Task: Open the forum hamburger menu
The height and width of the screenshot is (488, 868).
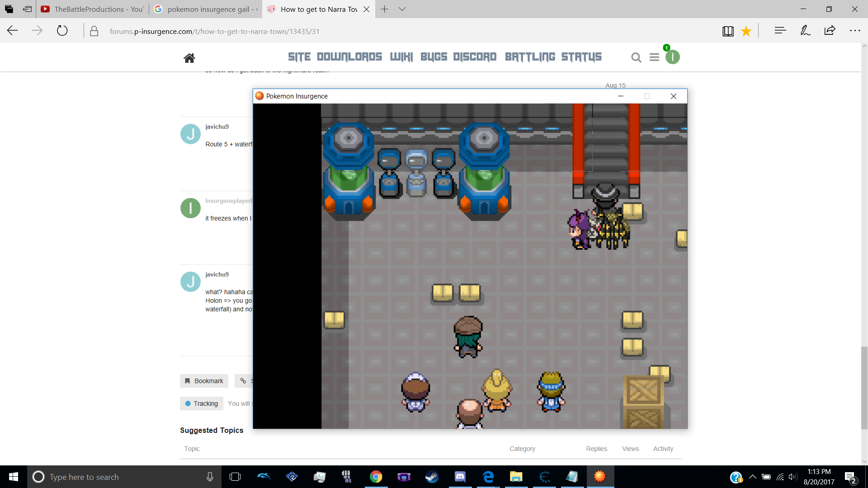Action: [654, 57]
